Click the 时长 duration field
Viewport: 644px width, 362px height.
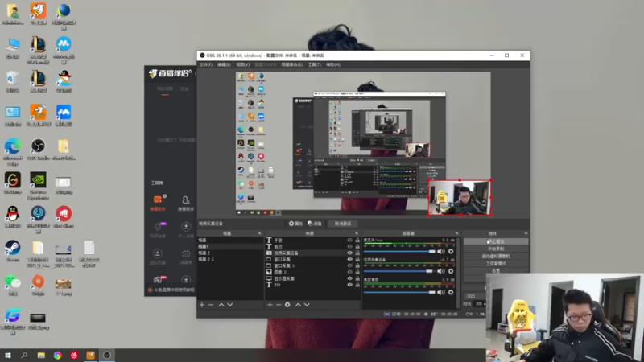(x=479, y=304)
